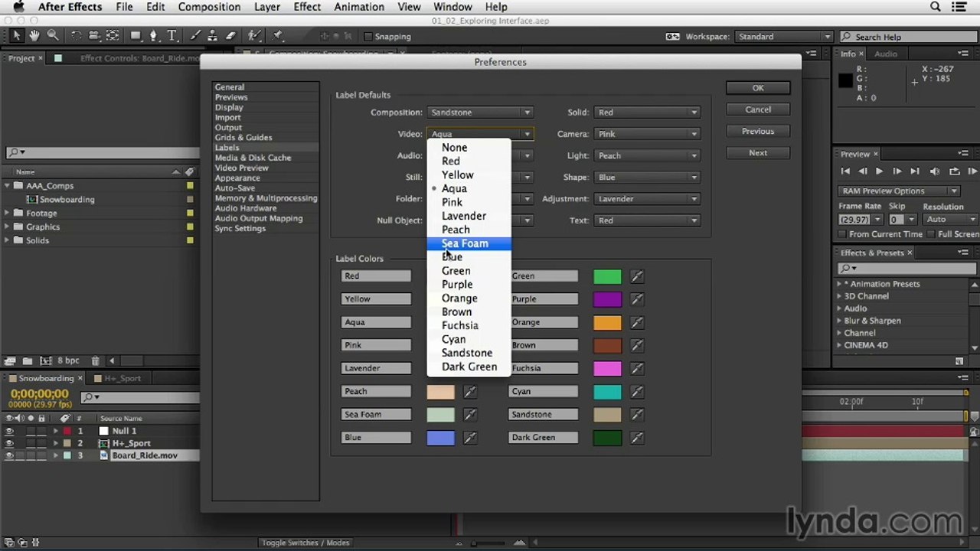
Task: Choose Purple from the label list
Action: point(469,285)
